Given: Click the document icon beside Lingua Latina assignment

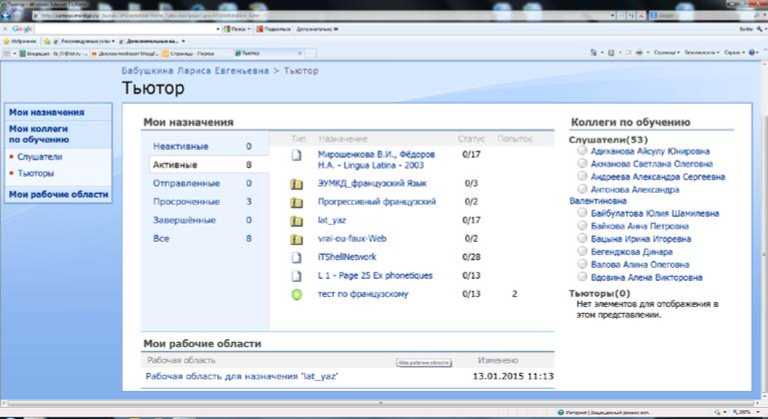Looking at the screenshot, I should point(296,155).
